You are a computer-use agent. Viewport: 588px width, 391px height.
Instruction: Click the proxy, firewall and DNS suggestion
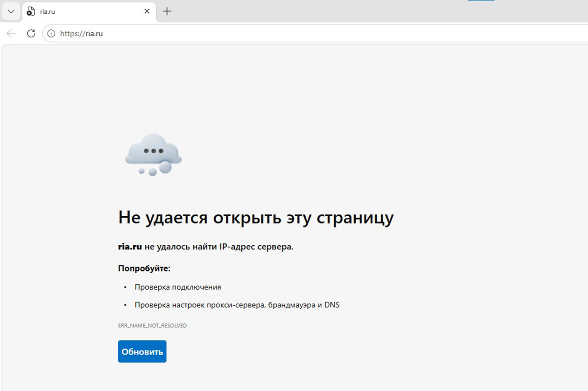tap(237, 305)
